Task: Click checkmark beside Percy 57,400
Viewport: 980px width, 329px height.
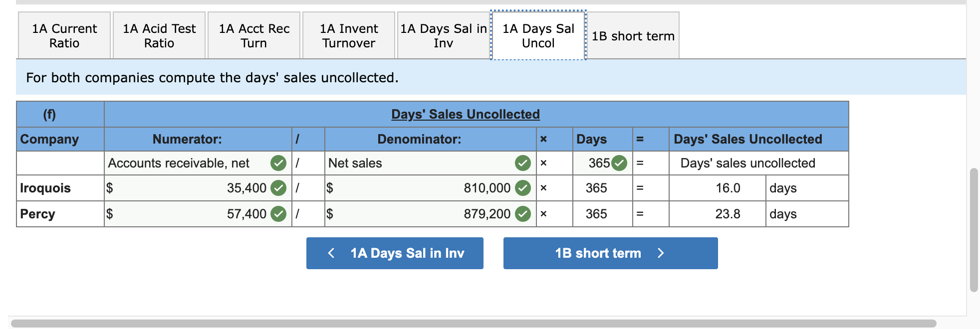Action: pyautogui.click(x=278, y=214)
